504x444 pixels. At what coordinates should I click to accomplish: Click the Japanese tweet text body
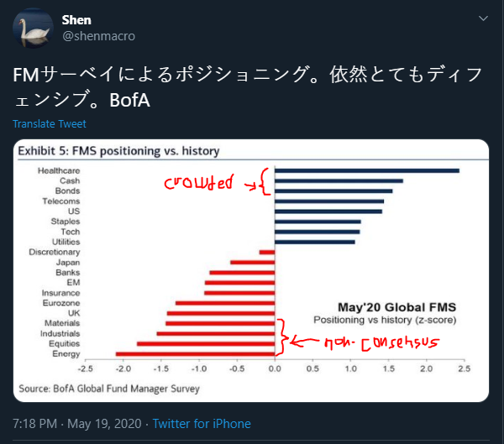point(248,87)
